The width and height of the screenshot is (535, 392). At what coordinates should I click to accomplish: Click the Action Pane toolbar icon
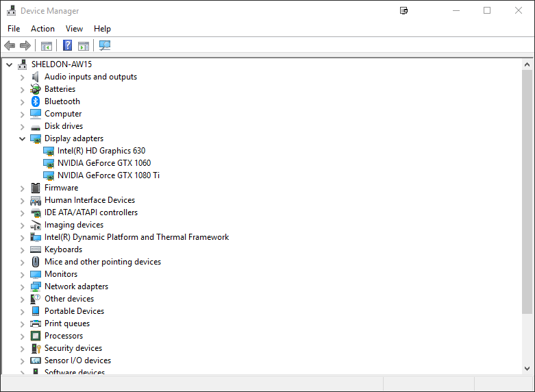coord(84,45)
